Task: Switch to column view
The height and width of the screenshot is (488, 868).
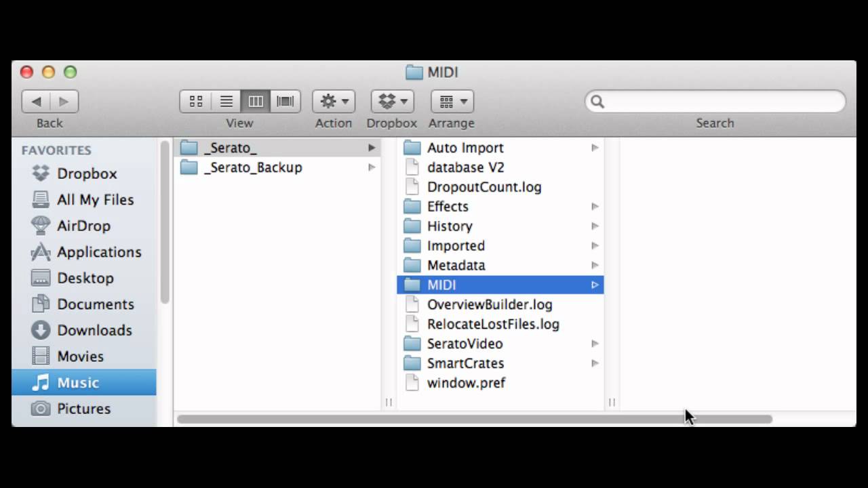Action: (x=256, y=102)
